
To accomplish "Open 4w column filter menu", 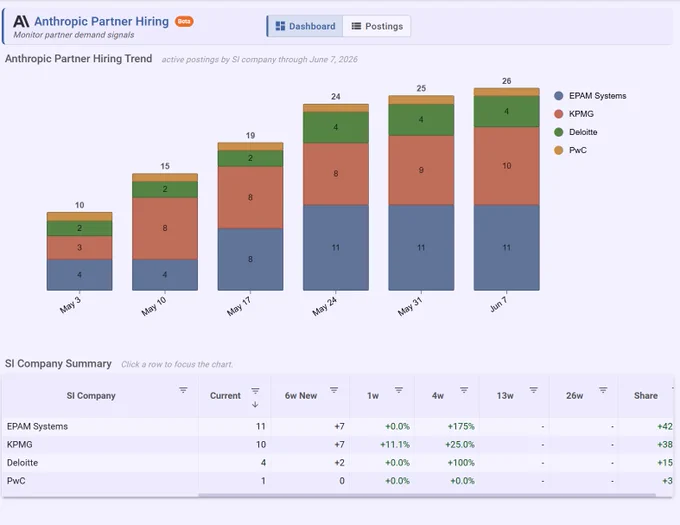I will pos(464,390).
